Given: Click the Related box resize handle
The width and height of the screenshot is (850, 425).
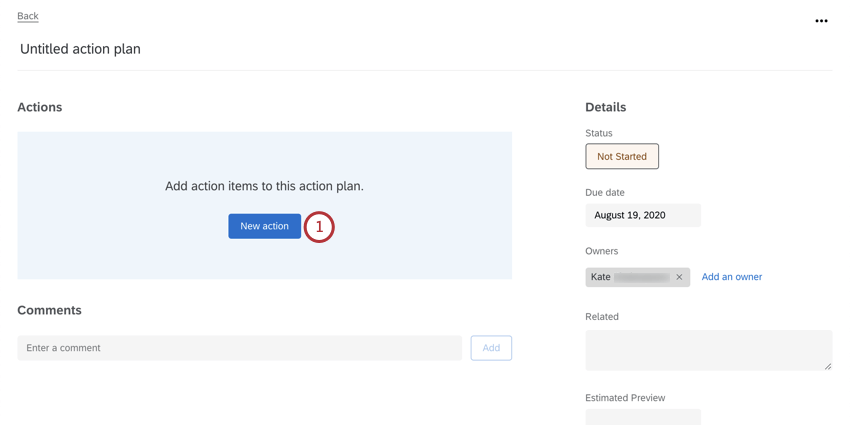Looking at the screenshot, I should click(x=827, y=366).
